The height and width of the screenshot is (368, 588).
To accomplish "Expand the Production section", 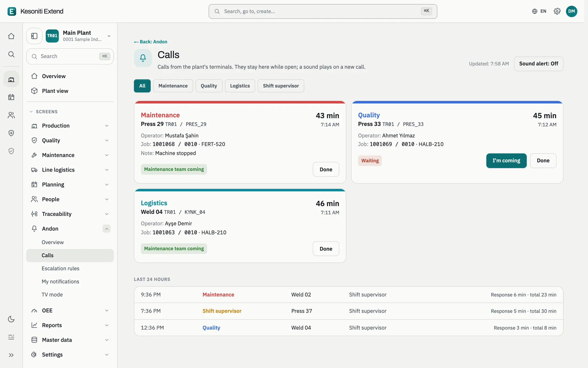I will pyautogui.click(x=70, y=126).
